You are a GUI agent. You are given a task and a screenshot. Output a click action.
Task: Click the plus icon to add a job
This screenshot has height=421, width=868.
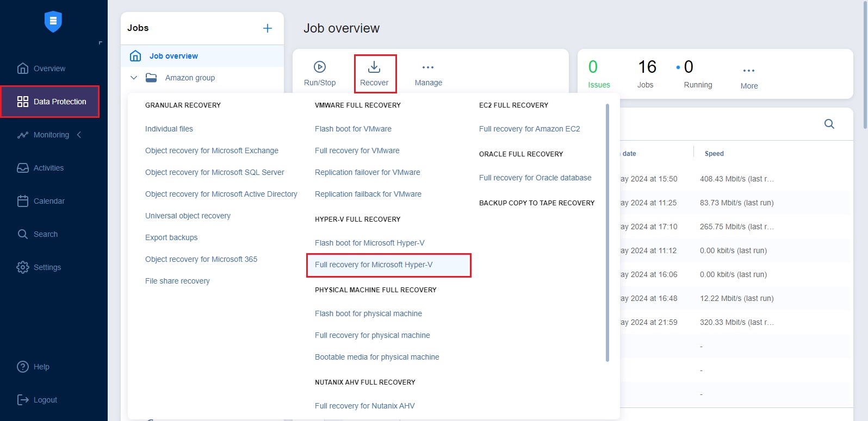(268, 28)
